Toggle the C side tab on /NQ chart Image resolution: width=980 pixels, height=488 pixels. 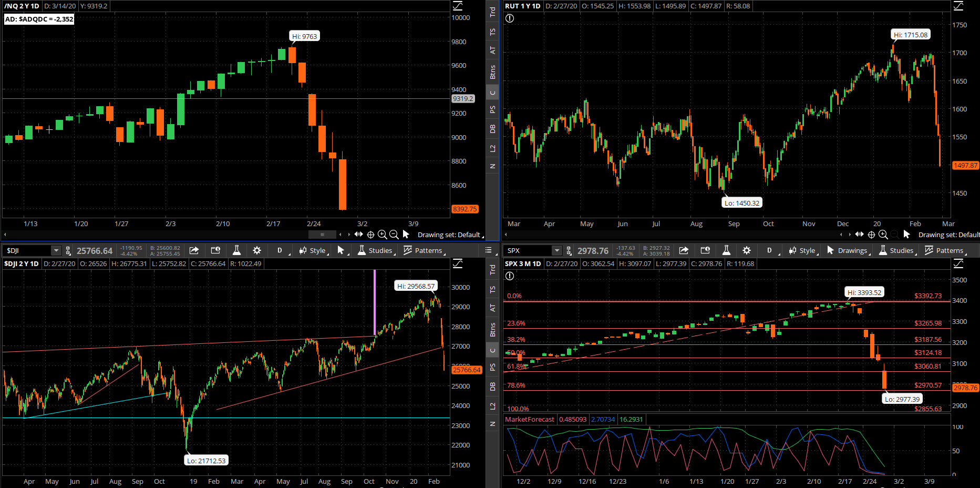click(493, 93)
